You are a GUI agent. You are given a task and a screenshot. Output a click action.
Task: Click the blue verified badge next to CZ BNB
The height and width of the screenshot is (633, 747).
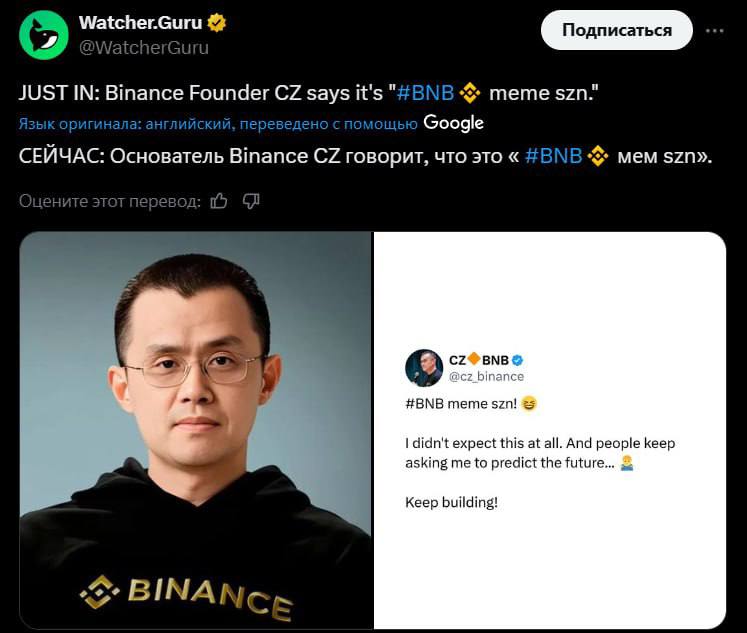point(517,361)
